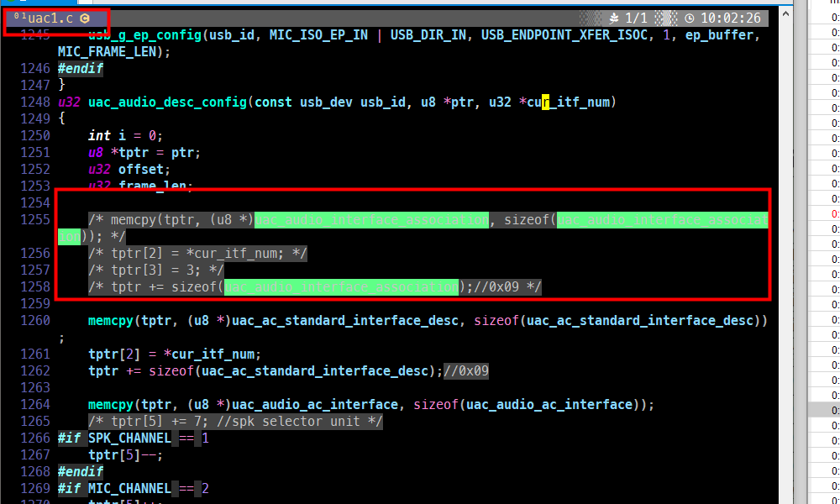Screen dimensions: 840x504
Task: Click the opening brace on line 1249
Action: [x=61, y=119]
